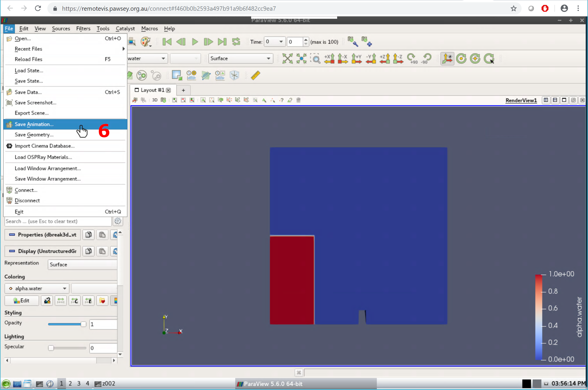Click Save Geometry menu item
This screenshot has width=588, height=390.
click(x=65, y=135)
